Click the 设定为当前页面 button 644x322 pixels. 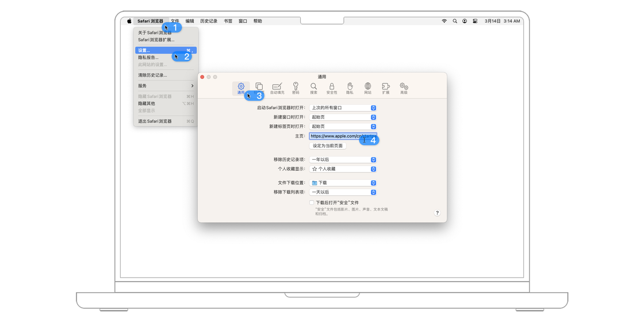tap(328, 146)
